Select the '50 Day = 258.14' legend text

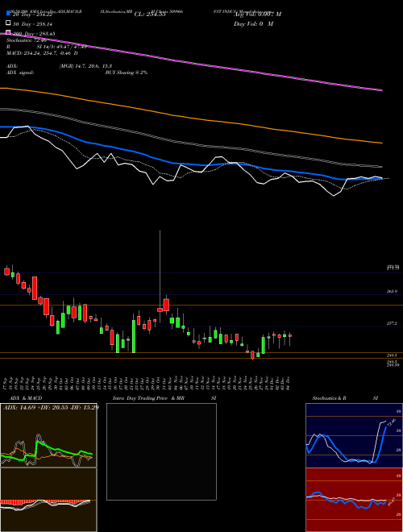tap(32, 24)
